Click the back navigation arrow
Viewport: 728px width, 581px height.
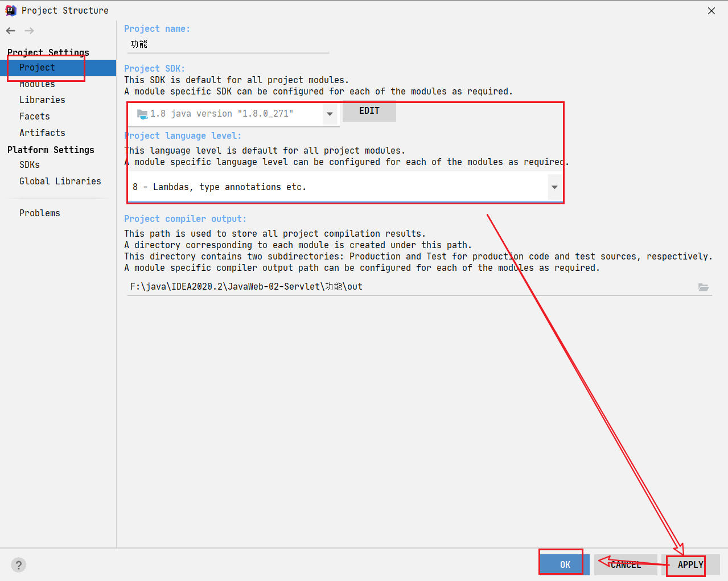click(11, 31)
